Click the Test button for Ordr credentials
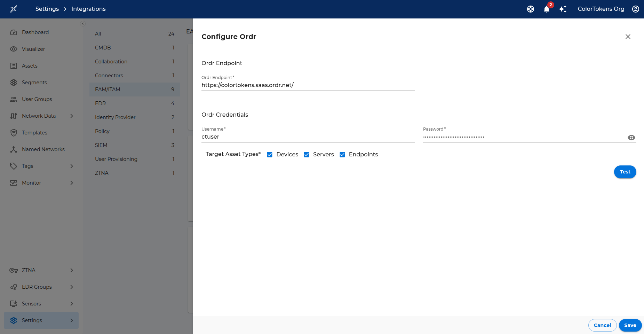 click(x=625, y=172)
